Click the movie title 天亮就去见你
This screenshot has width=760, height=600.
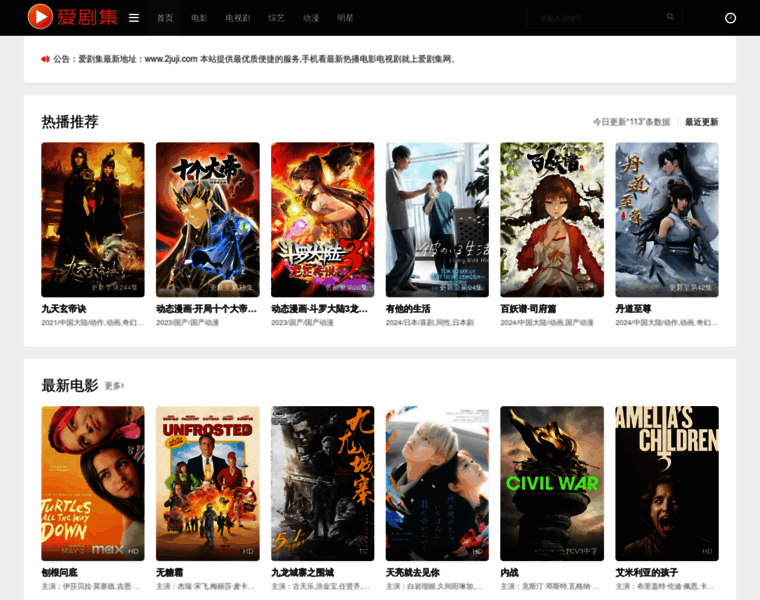click(412, 573)
